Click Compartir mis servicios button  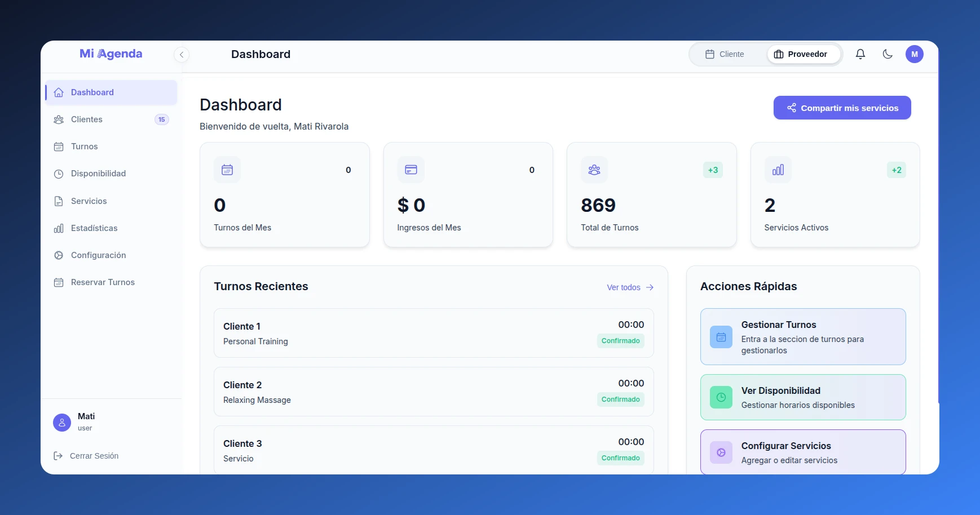[842, 108]
